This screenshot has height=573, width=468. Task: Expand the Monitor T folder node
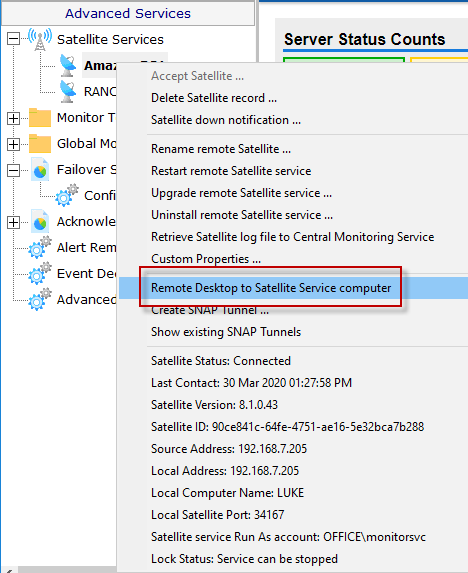14,118
